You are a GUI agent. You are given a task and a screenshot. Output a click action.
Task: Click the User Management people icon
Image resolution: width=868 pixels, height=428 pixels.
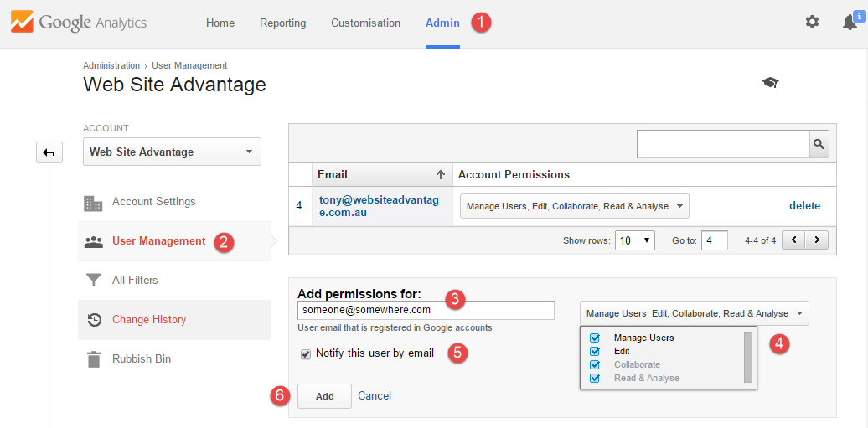(94, 241)
